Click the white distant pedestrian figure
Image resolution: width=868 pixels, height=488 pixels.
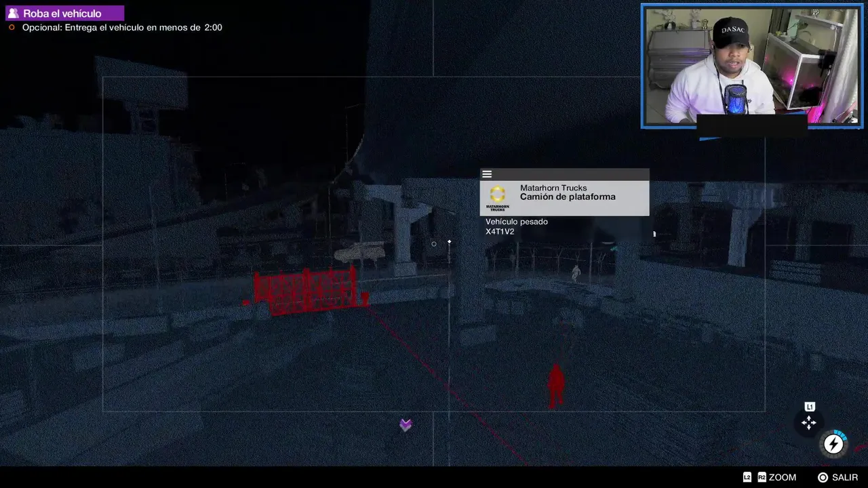pos(576,272)
